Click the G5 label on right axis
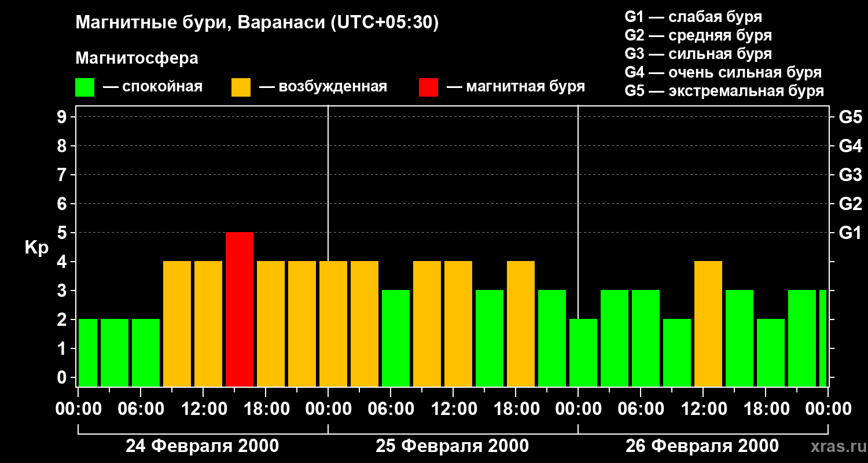 point(850,117)
